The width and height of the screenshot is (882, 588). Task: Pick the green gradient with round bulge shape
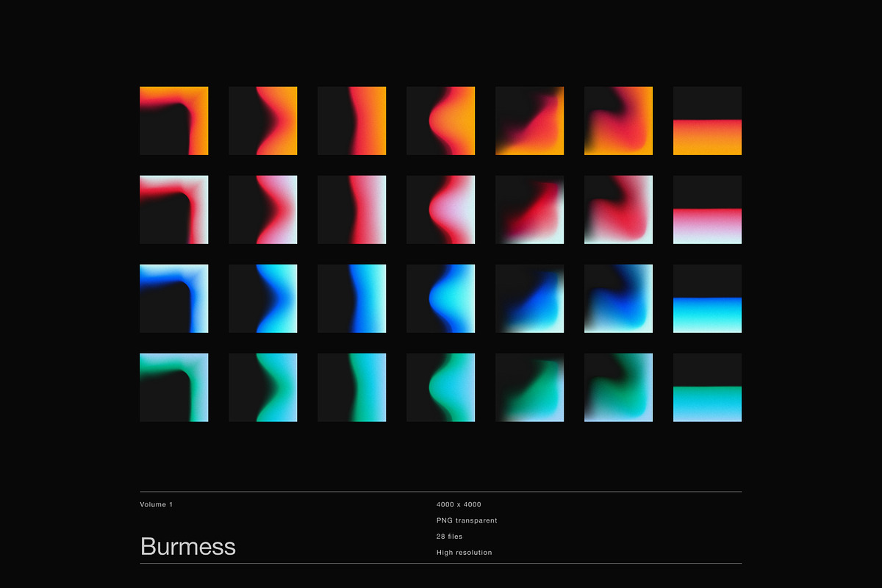[x=441, y=387]
